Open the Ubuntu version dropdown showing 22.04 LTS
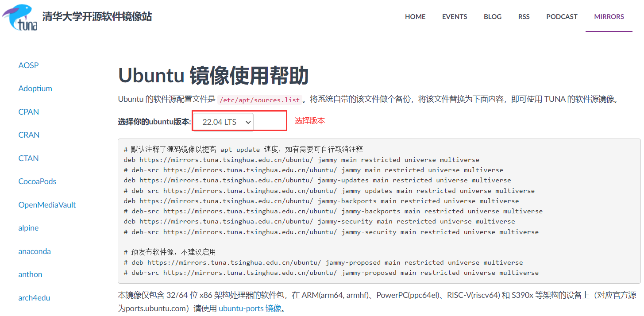The image size is (644, 316). (224, 122)
